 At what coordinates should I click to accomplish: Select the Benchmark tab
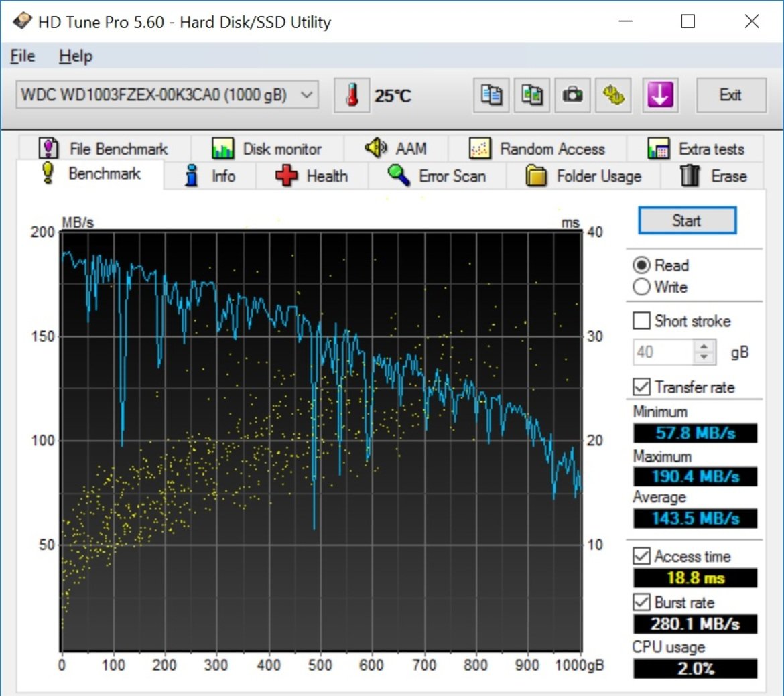[90, 173]
